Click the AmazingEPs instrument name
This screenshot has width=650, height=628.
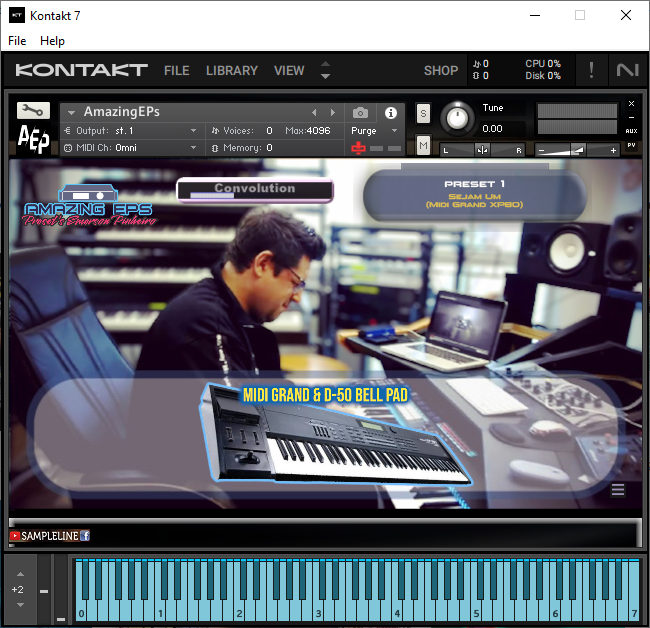click(121, 112)
